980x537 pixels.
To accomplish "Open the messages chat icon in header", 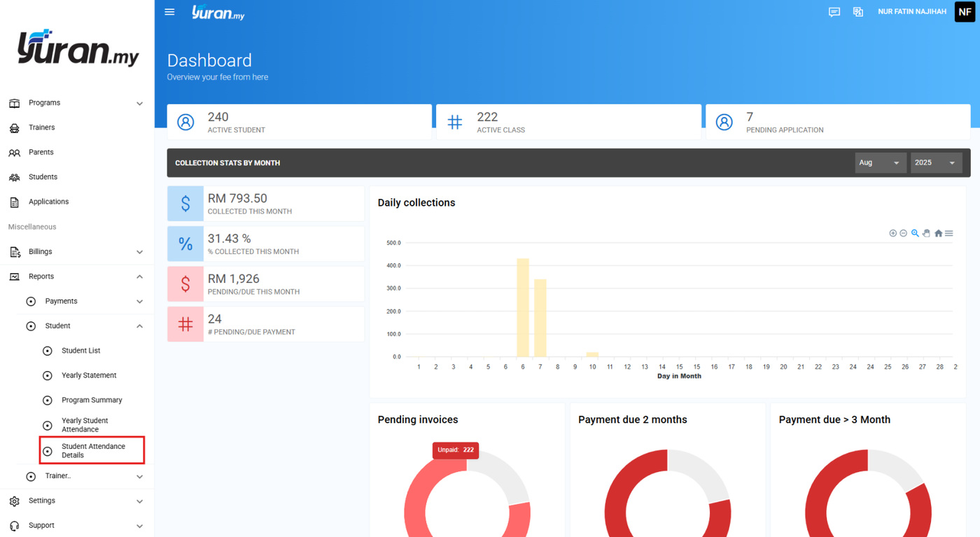I will [x=834, y=12].
